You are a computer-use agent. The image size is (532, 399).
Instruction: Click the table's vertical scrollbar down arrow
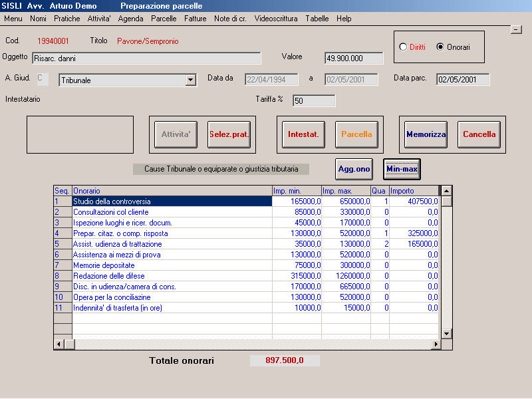click(x=447, y=334)
